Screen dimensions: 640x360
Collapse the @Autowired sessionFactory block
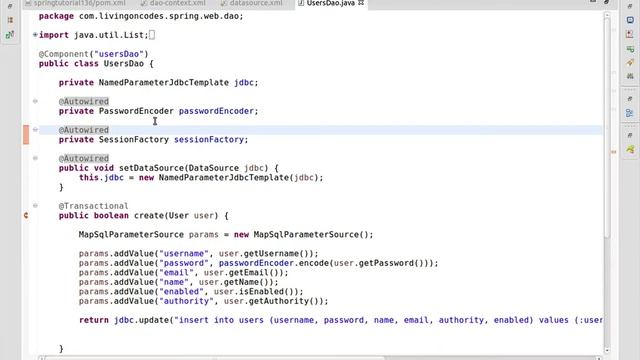(x=36, y=129)
